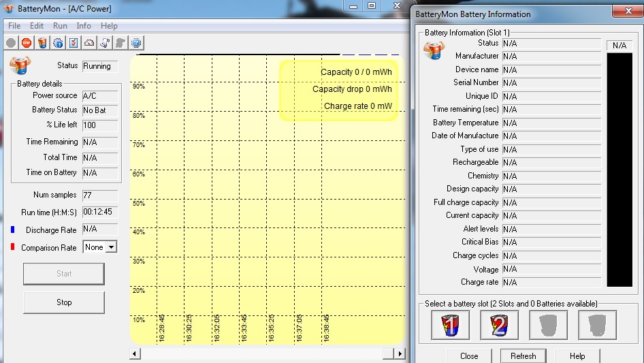The image size is (644, 363).
Task: Click the blue question mark help toolbar icon
Action: [x=136, y=43]
